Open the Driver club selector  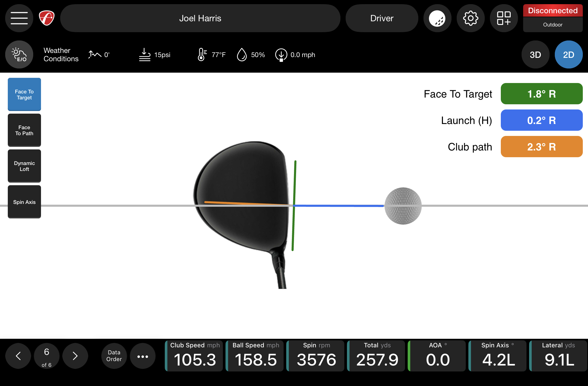click(x=382, y=18)
